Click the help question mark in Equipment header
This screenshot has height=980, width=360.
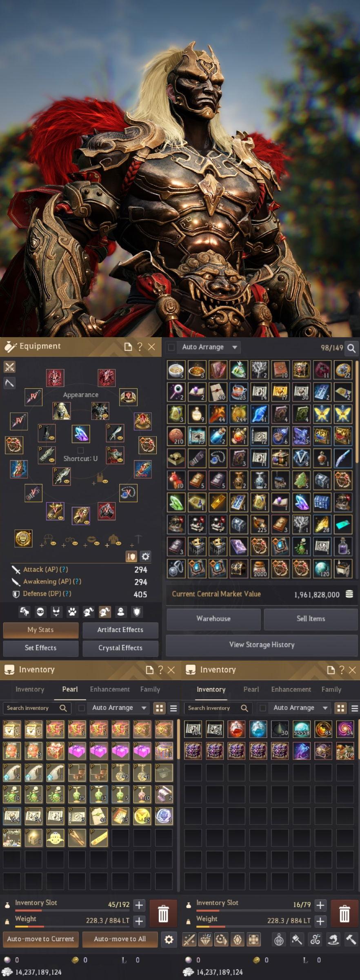pos(140,347)
